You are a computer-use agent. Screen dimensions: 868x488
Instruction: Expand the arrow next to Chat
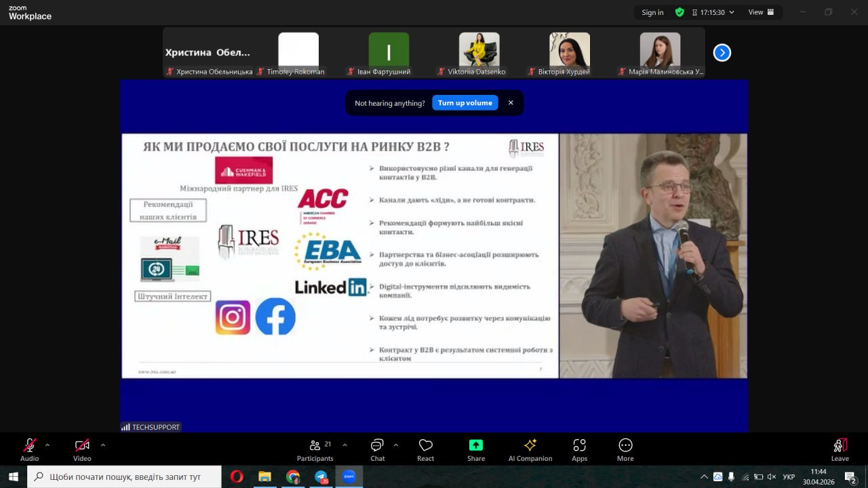396,445
